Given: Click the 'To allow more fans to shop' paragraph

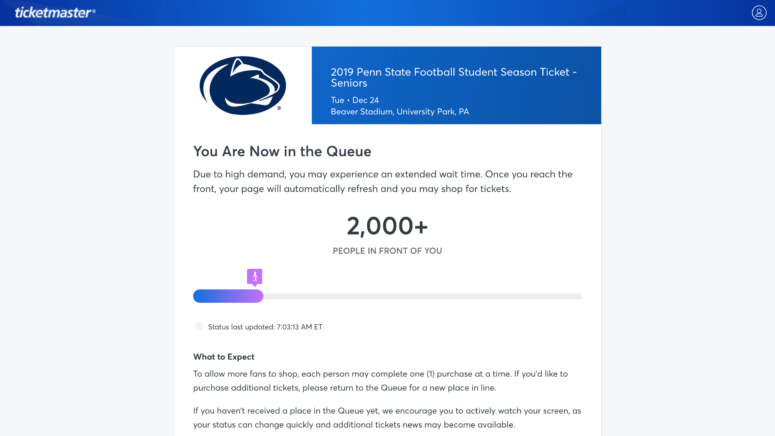Looking at the screenshot, I should coord(381,381).
